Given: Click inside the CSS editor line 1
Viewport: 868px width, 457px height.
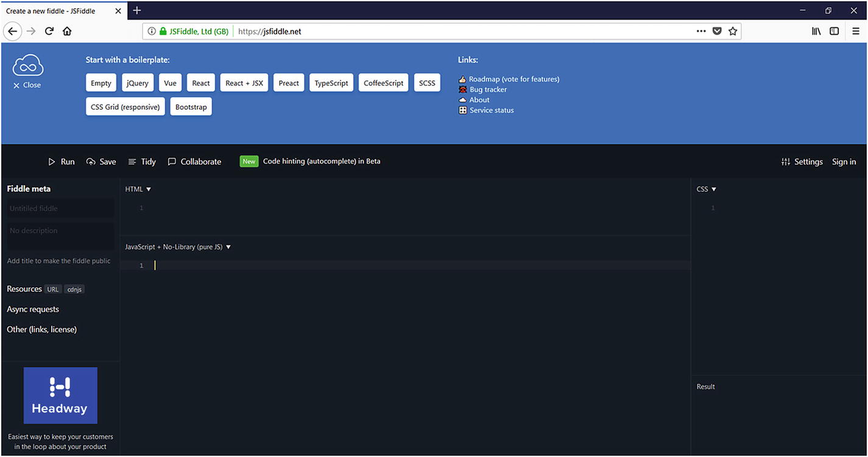Looking at the screenshot, I should [792, 208].
